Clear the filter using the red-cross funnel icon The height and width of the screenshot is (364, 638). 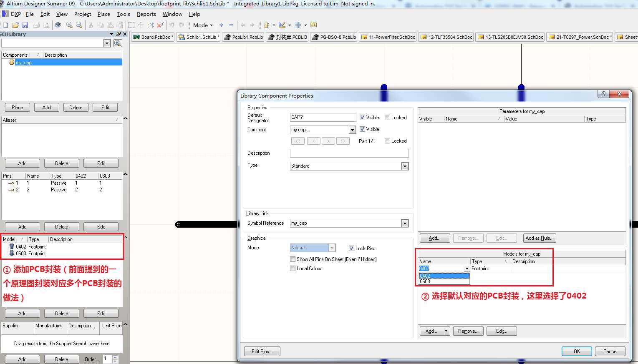click(x=160, y=25)
